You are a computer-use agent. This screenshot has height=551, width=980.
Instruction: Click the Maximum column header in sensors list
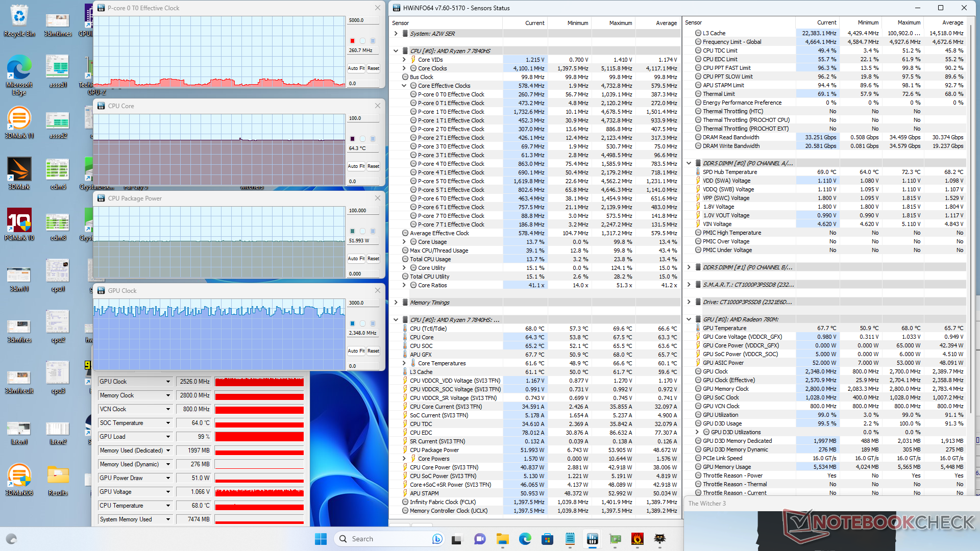[x=620, y=23]
